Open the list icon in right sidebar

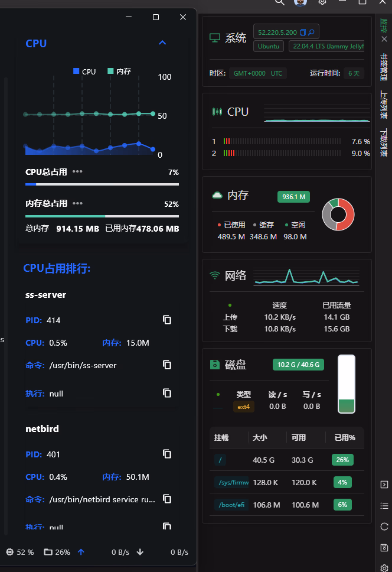click(384, 506)
